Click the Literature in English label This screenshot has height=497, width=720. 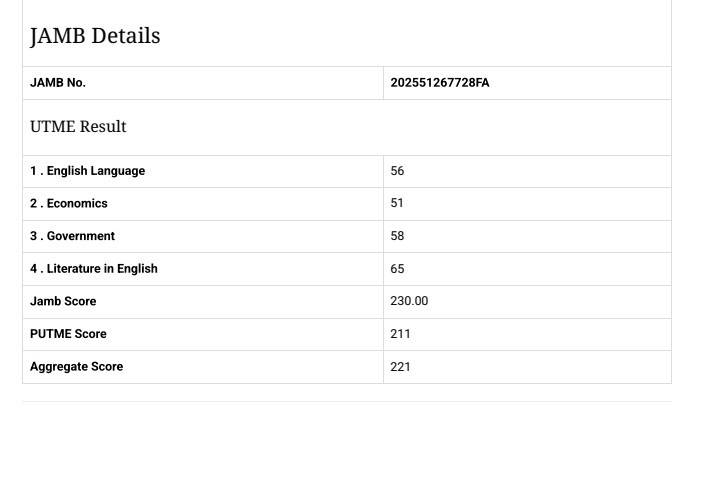(102, 269)
